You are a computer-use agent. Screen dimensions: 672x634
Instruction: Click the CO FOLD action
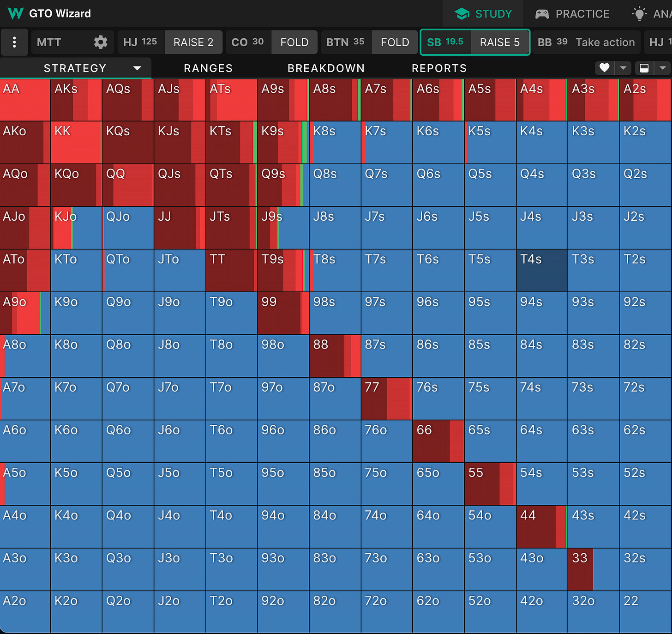coord(294,42)
